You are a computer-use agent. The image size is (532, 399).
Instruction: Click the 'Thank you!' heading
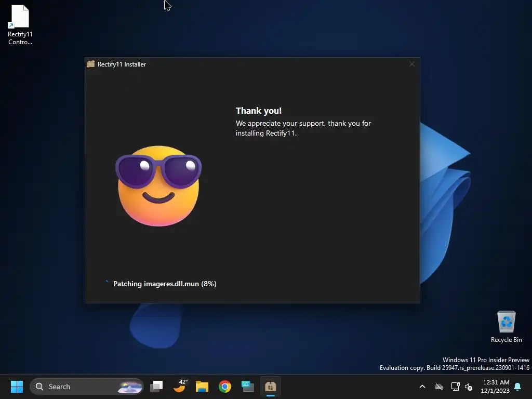[259, 111]
